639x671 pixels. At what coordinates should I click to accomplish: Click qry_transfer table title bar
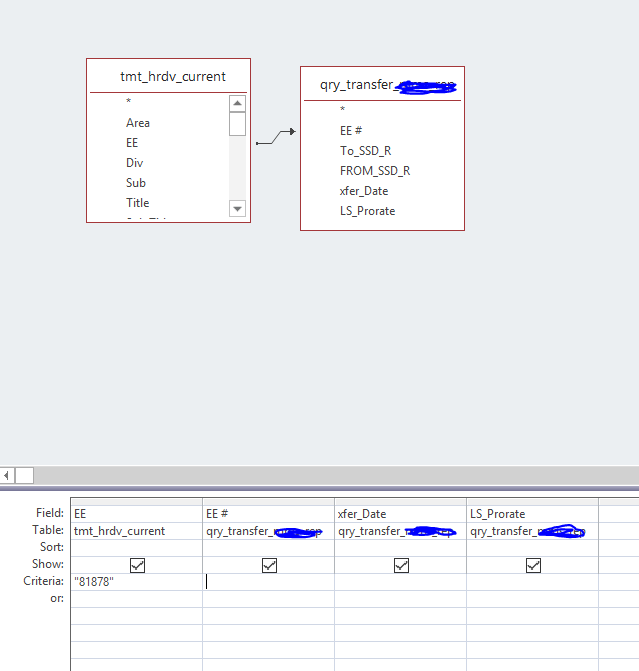(x=382, y=84)
